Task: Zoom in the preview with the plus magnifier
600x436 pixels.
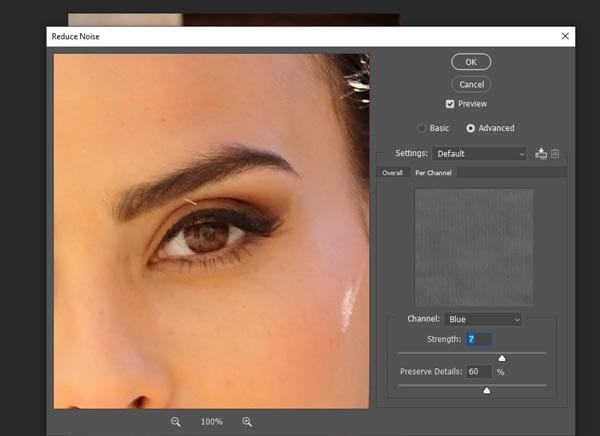Action: point(247,422)
